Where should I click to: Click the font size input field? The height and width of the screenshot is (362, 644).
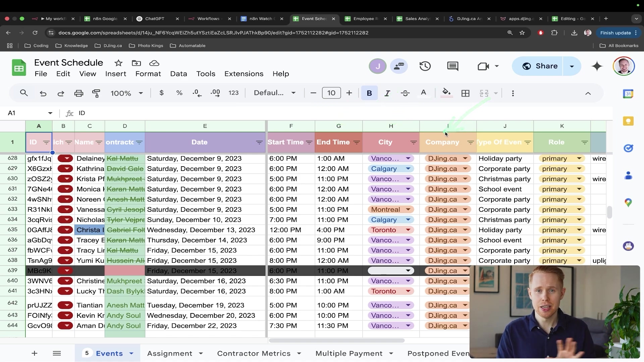[331, 93]
